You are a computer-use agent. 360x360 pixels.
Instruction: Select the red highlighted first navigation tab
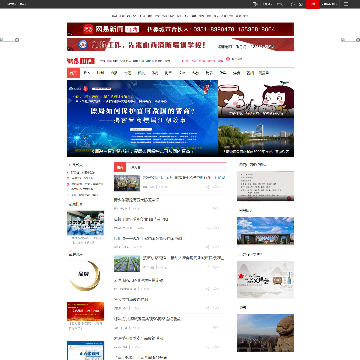(x=73, y=73)
